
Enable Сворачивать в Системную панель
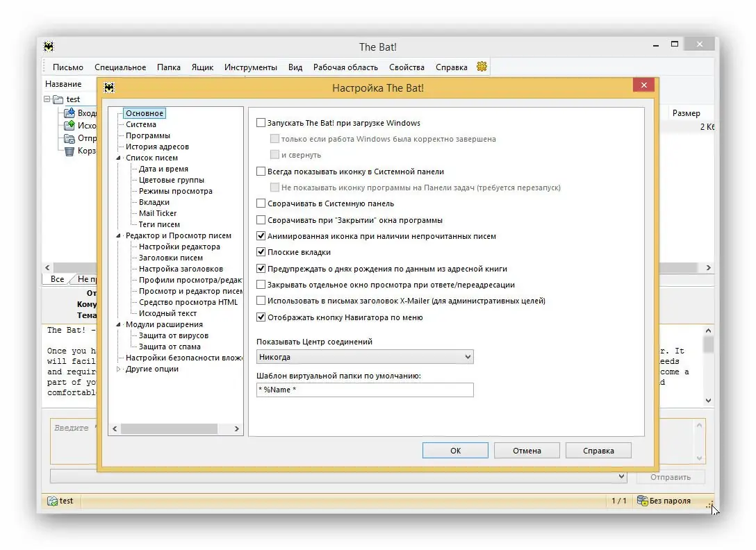point(261,203)
